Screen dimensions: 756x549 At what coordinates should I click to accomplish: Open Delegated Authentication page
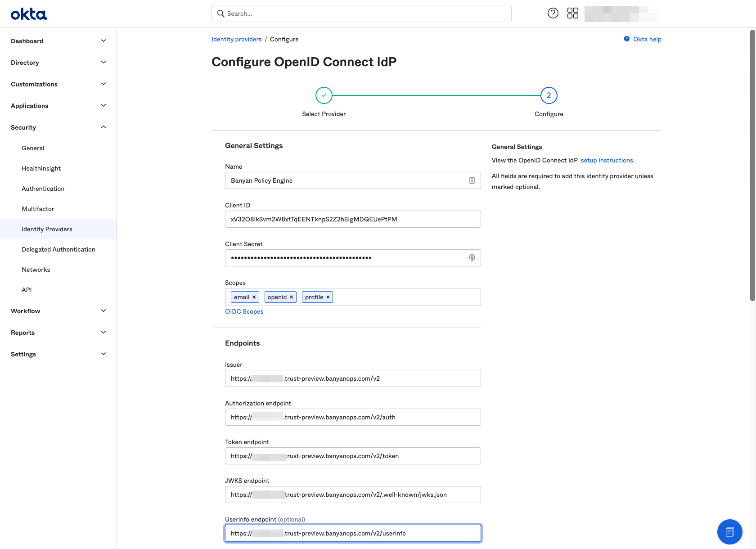tap(58, 249)
